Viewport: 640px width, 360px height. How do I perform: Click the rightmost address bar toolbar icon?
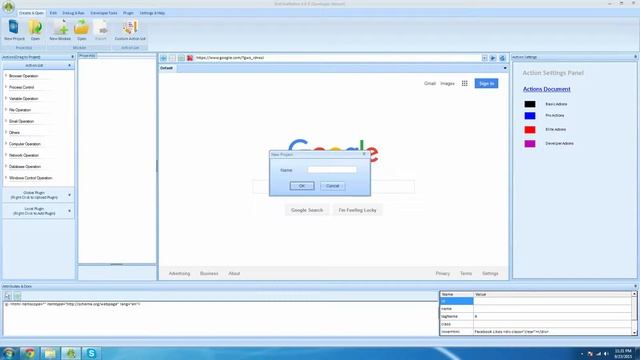502,58
